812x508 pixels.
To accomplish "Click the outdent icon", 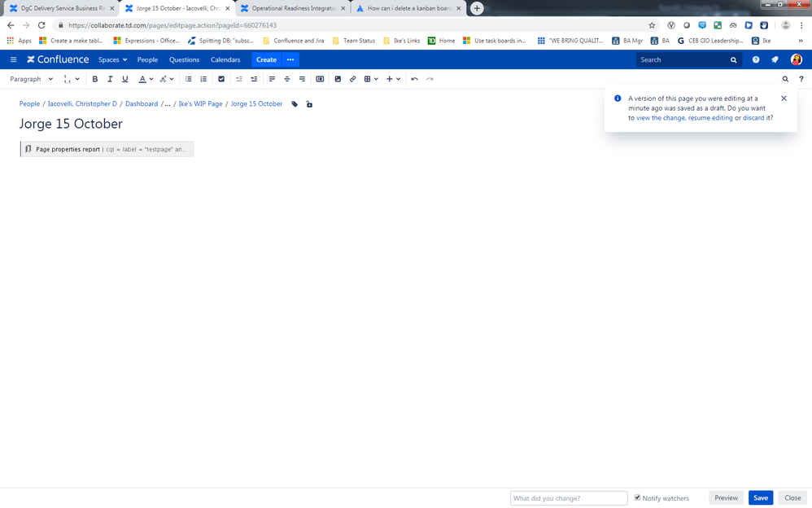I will pyautogui.click(x=238, y=79).
